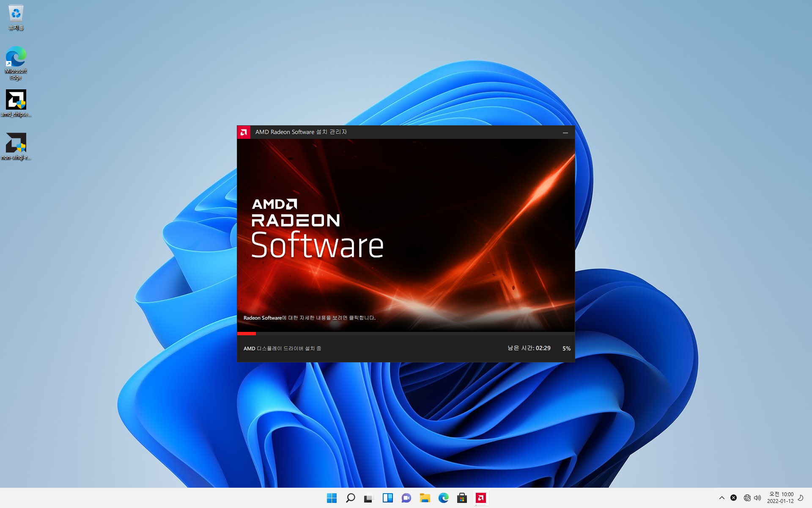Open Task View from taskbar
Image resolution: width=812 pixels, height=508 pixels.
(369, 498)
